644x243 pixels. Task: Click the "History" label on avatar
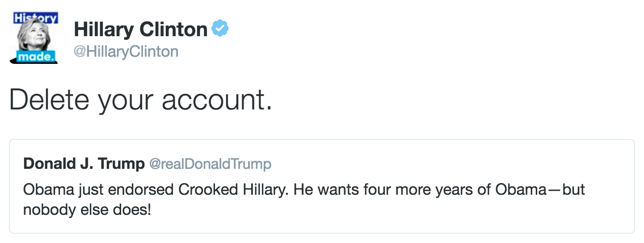36,18
